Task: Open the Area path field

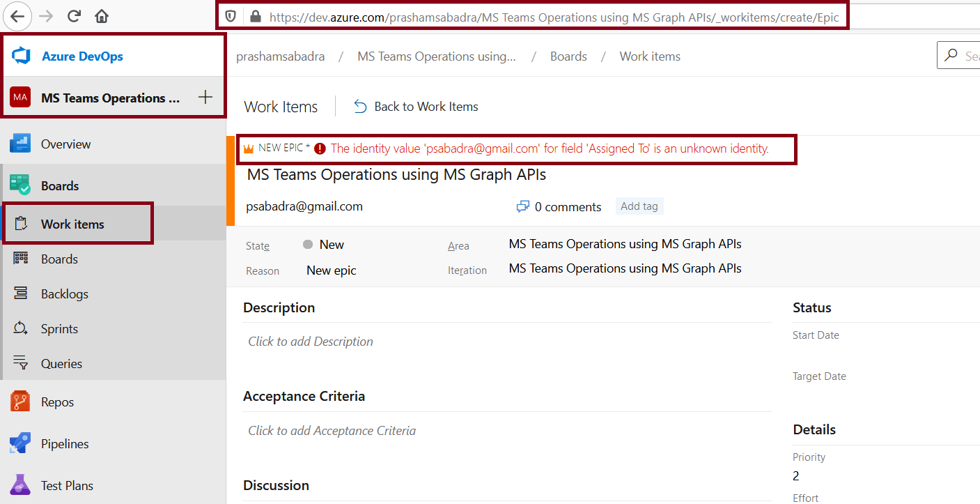Action: click(625, 244)
